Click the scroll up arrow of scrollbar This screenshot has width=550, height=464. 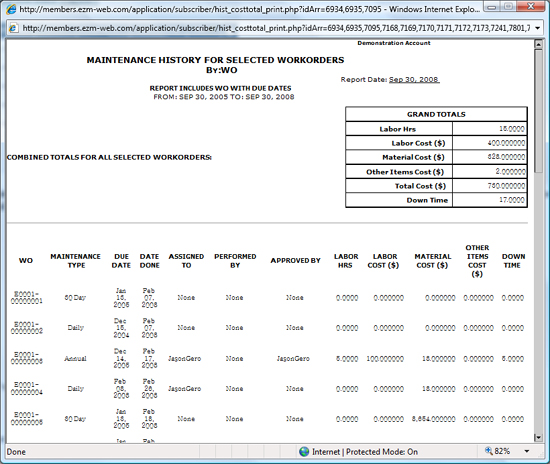tap(538, 44)
